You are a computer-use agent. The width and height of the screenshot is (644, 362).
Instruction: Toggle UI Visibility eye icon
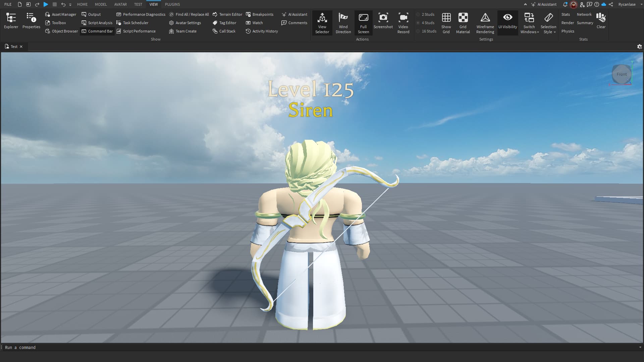tap(507, 17)
